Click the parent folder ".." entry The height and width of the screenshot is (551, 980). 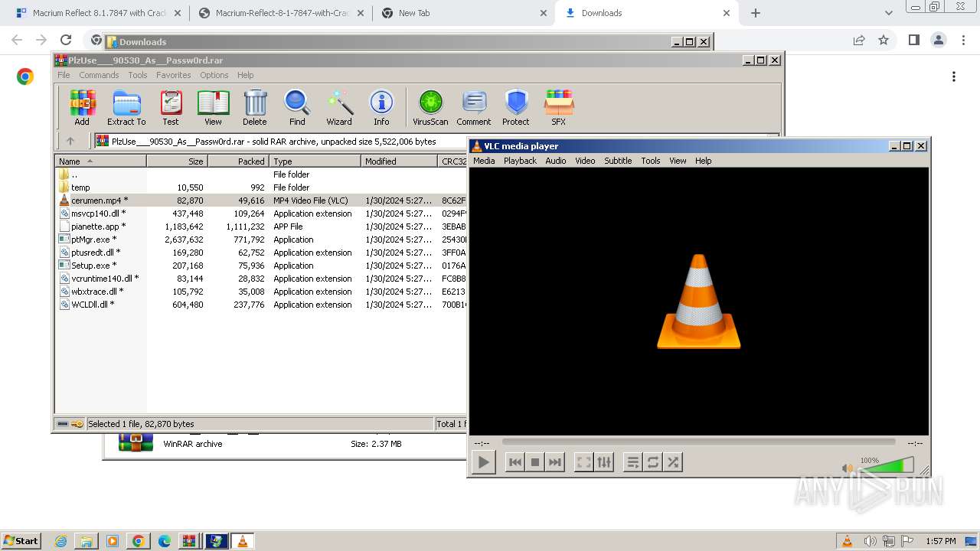click(261, 174)
